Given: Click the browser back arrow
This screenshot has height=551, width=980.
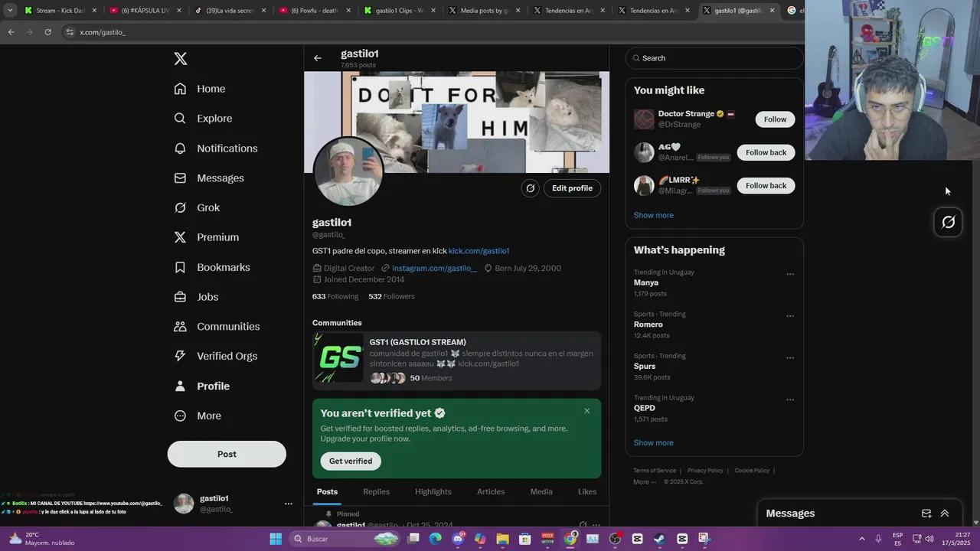Looking at the screenshot, I should click(11, 32).
